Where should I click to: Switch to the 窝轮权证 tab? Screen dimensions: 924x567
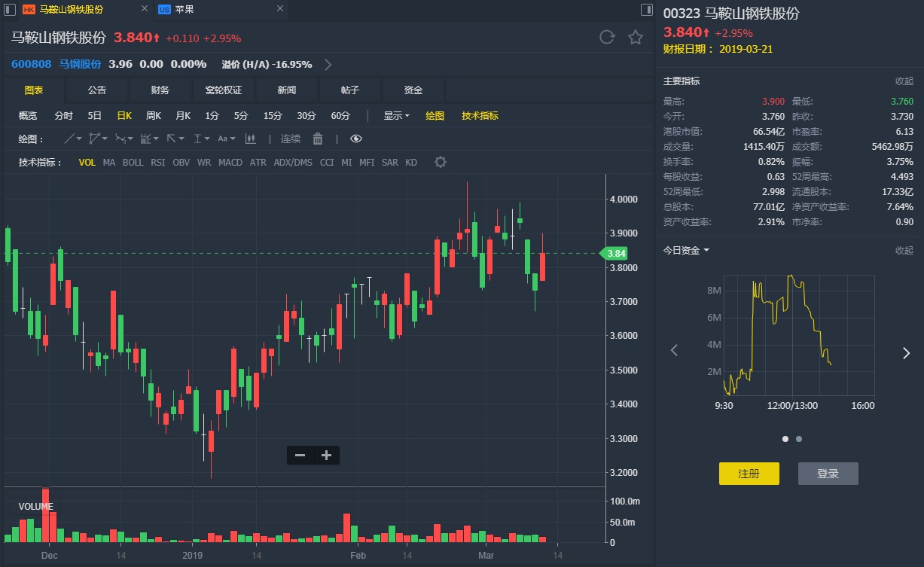coord(224,90)
